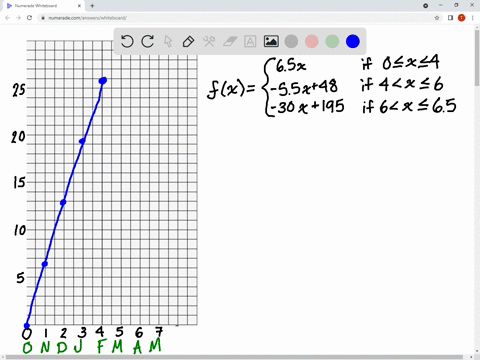
Task: Choose the green color swatch
Action: (332, 42)
